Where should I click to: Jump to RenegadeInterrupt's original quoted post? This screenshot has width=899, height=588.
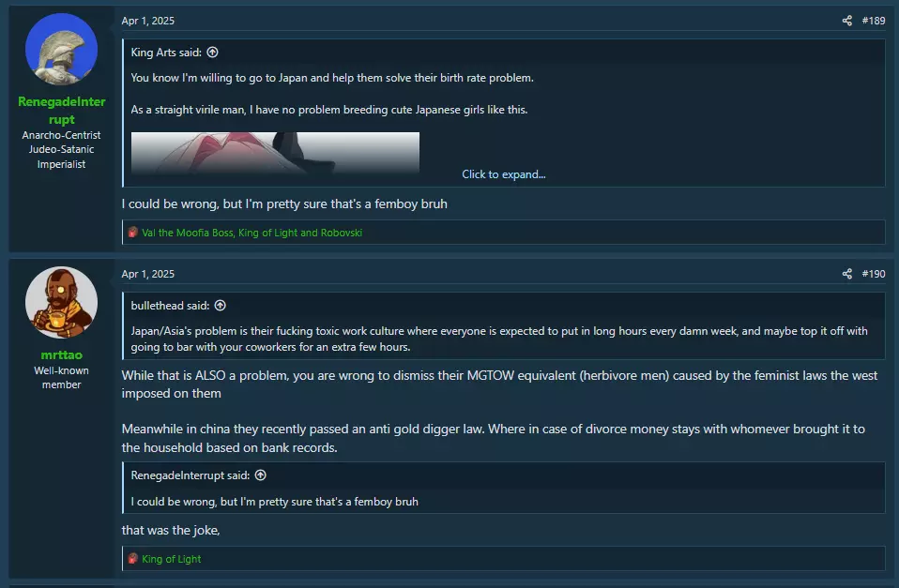pos(260,475)
